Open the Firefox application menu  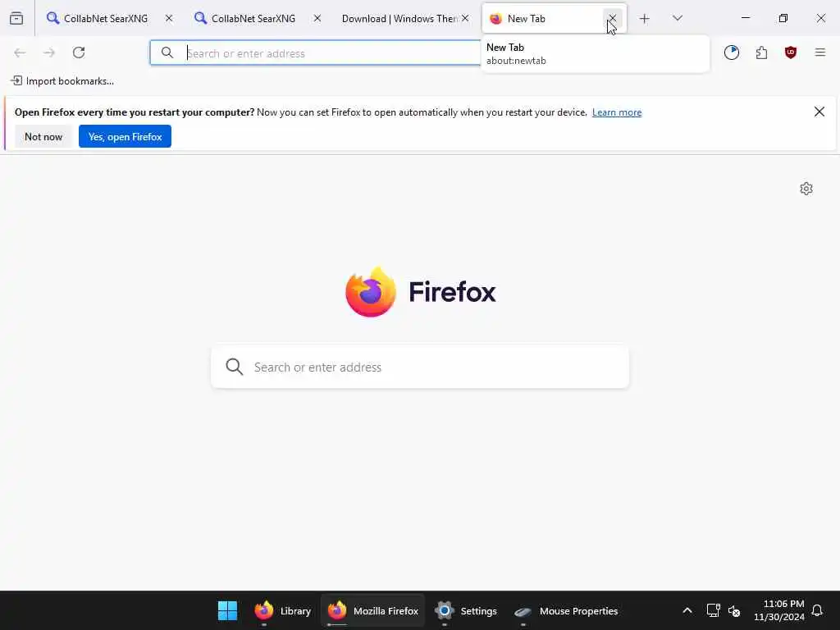tap(820, 52)
